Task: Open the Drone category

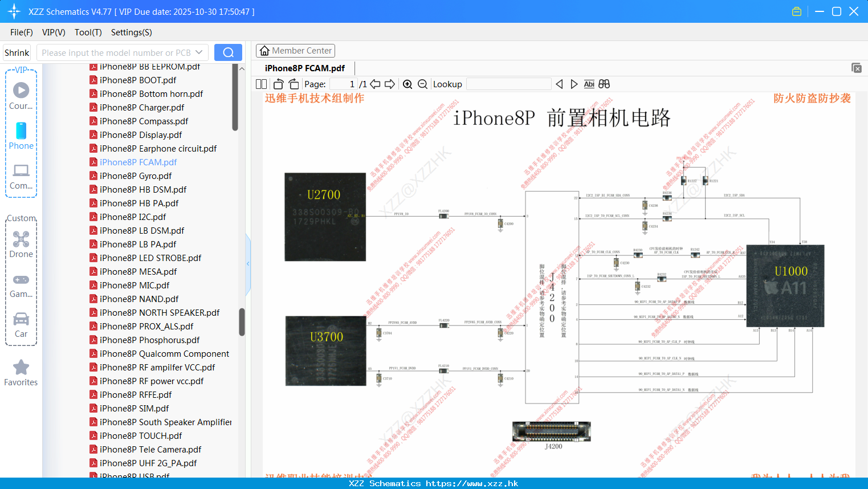Action: [x=21, y=244]
